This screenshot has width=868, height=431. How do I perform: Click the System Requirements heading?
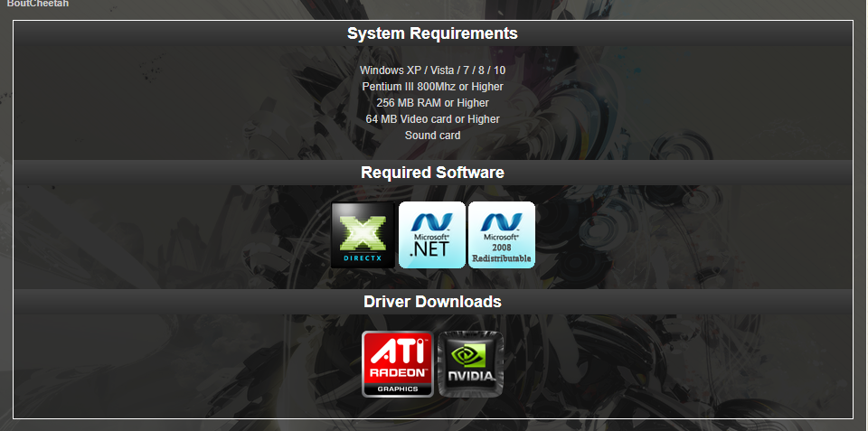[432, 33]
